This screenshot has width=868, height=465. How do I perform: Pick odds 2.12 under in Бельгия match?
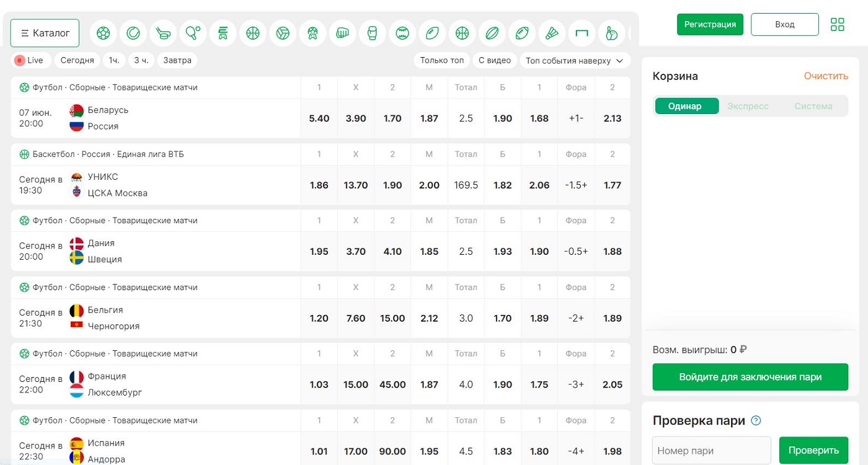(429, 318)
